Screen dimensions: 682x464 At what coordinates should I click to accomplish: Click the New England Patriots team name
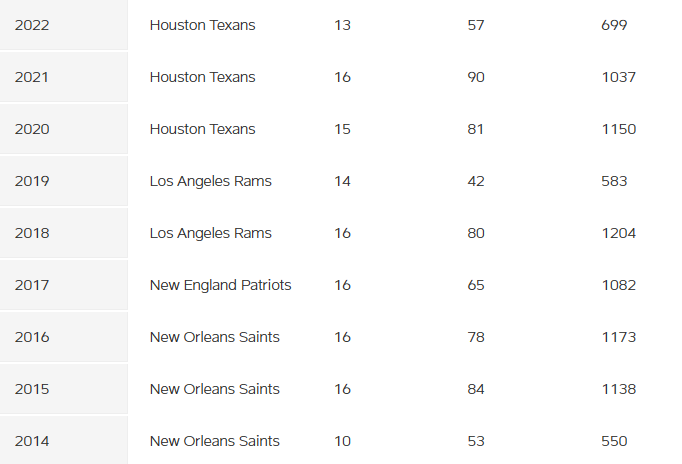click(220, 285)
